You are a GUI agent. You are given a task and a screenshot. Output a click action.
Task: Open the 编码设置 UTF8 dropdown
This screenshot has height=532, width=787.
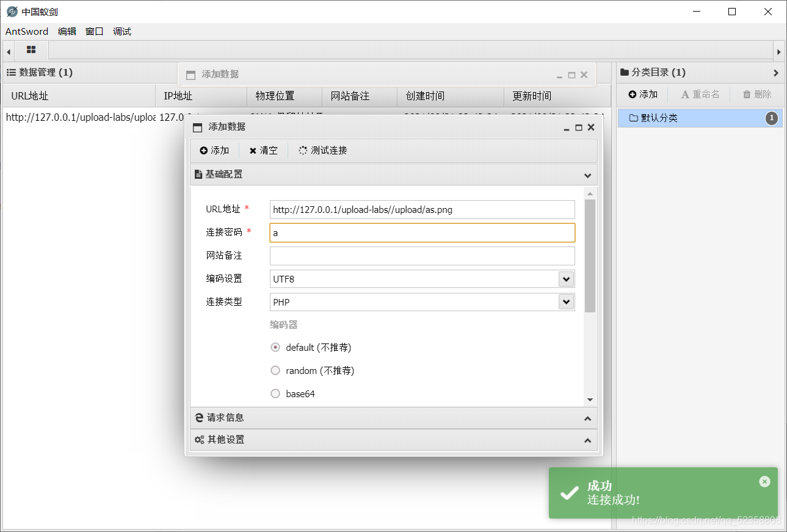pyautogui.click(x=567, y=279)
